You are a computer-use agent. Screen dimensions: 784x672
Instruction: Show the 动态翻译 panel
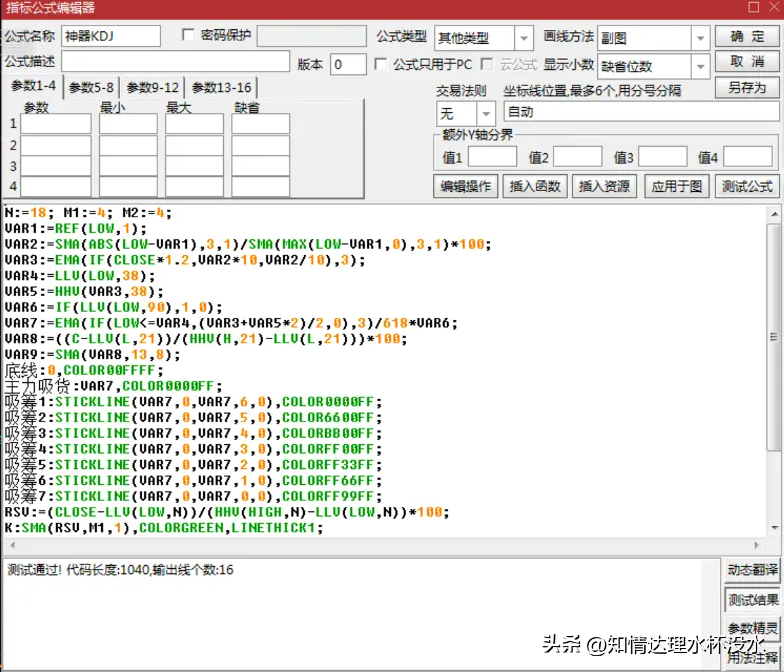tap(753, 570)
